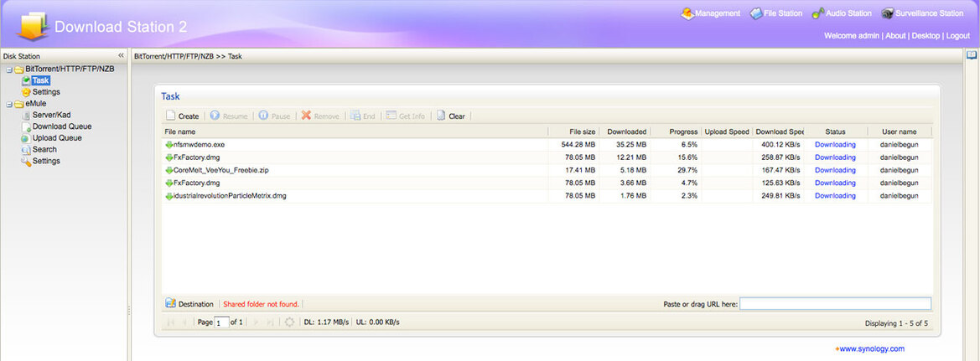This screenshot has height=361, width=980.
Task: Click the Get Info toolbar button
Action: (x=405, y=116)
